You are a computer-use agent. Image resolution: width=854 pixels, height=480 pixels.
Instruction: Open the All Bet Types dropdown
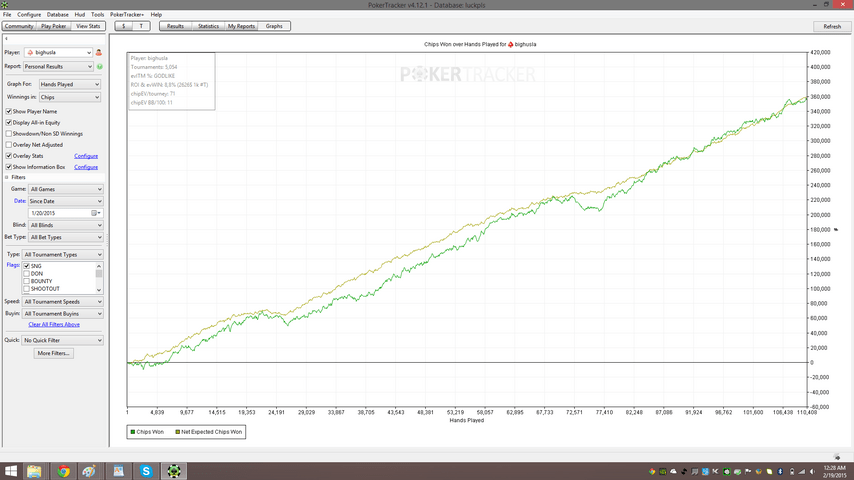pos(65,237)
